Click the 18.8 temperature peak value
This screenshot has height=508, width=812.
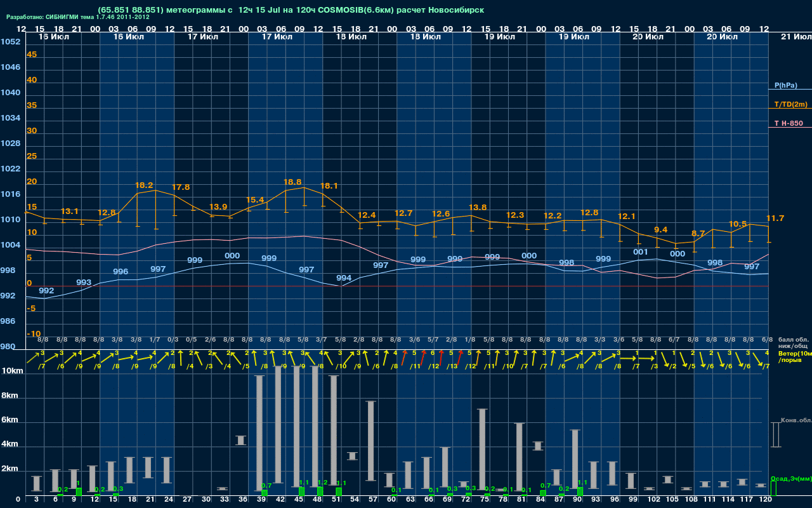(x=292, y=182)
